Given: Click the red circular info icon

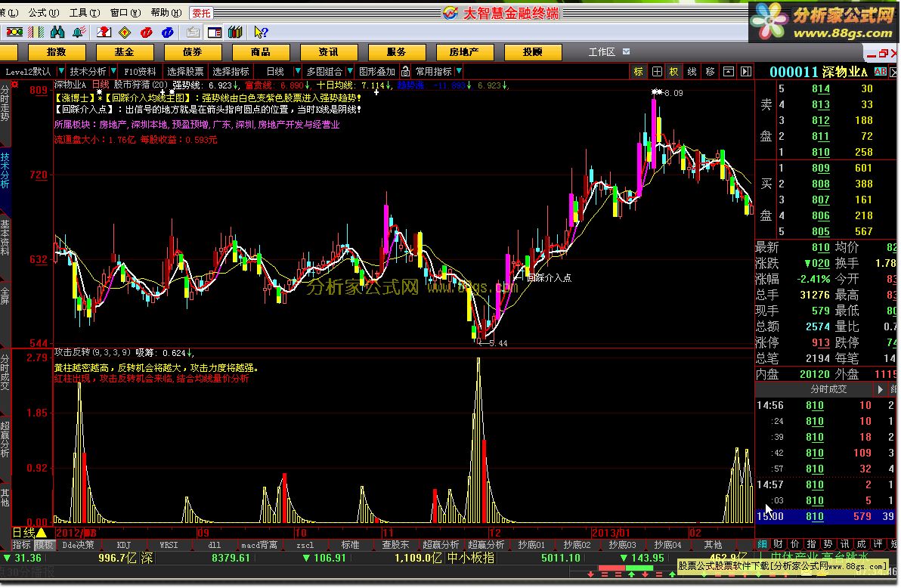Looking at the screenshot, I should pyautogui.click(x=147, y=32).
